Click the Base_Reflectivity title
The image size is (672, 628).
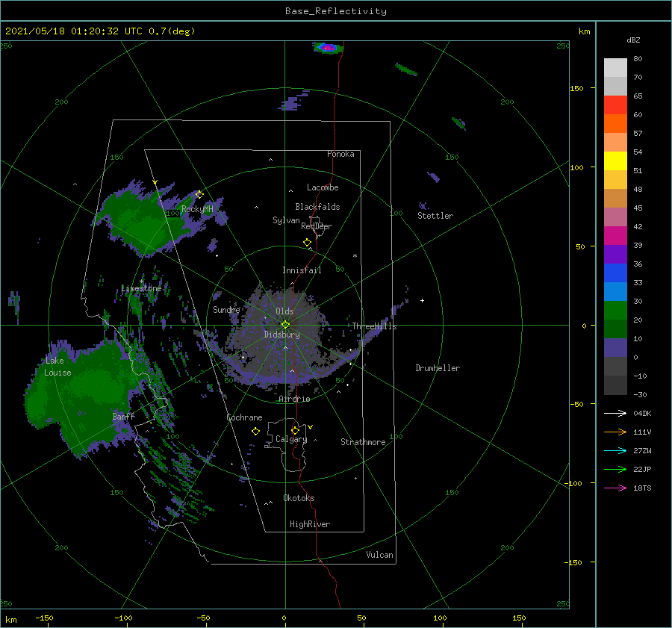point(336,11)
